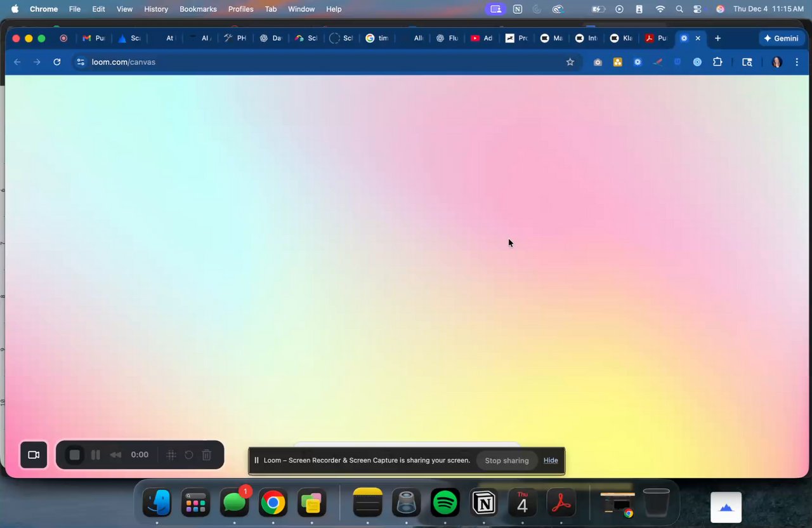Open Adobe Acrobat from the Dock
812x528 pixels.
(561, 504)
